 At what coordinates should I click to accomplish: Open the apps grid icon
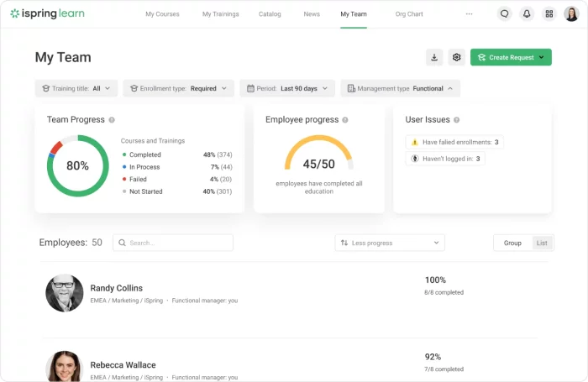(x=549, y=14)
